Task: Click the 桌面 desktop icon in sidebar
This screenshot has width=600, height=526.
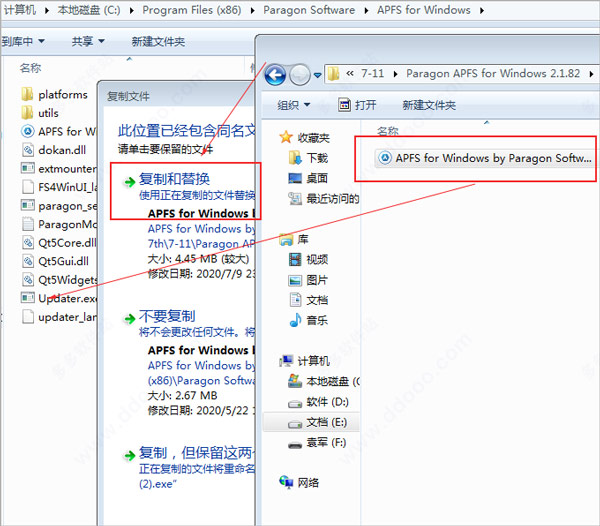Action: click(x=295, y=178)
